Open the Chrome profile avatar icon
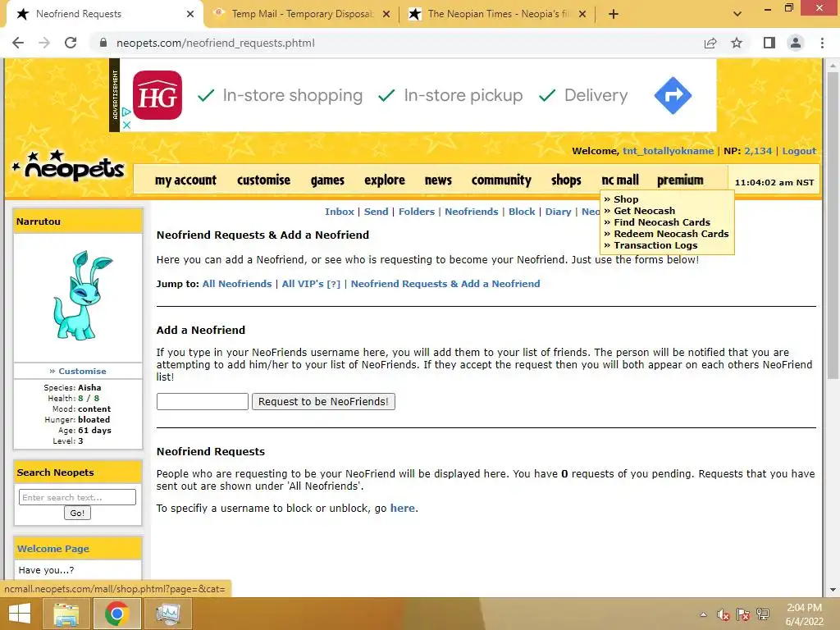840x630 pixels. (x=796, y=43)
